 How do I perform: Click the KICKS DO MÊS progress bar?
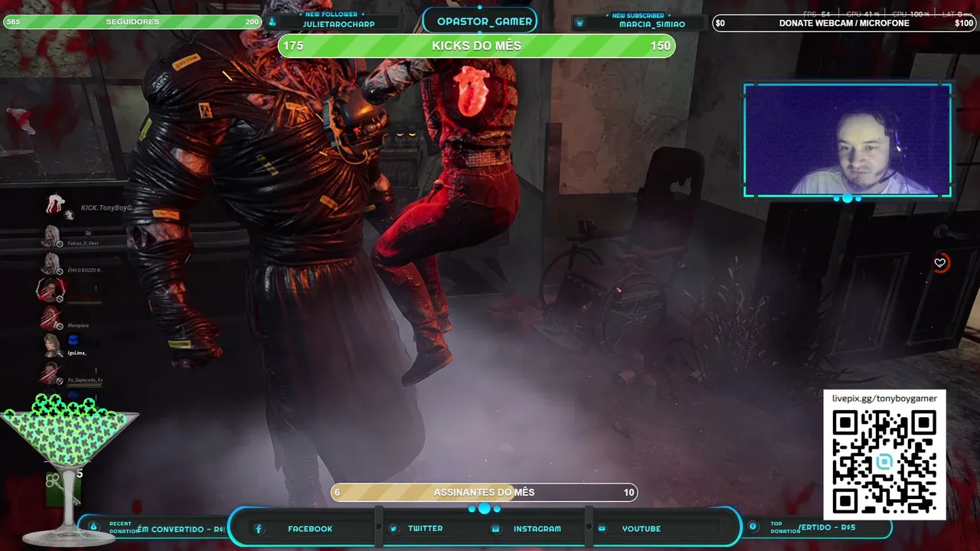[476, 46]
